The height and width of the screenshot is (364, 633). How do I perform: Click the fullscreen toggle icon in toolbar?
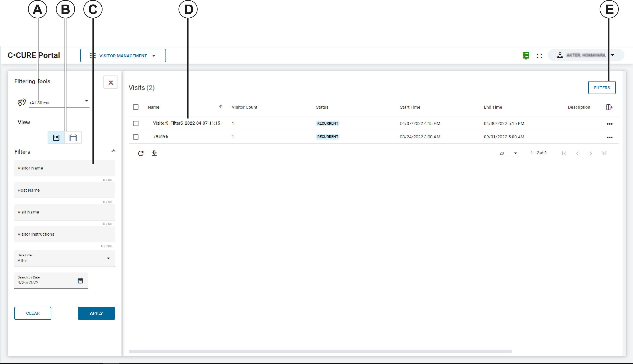click(x=540, y=55)
